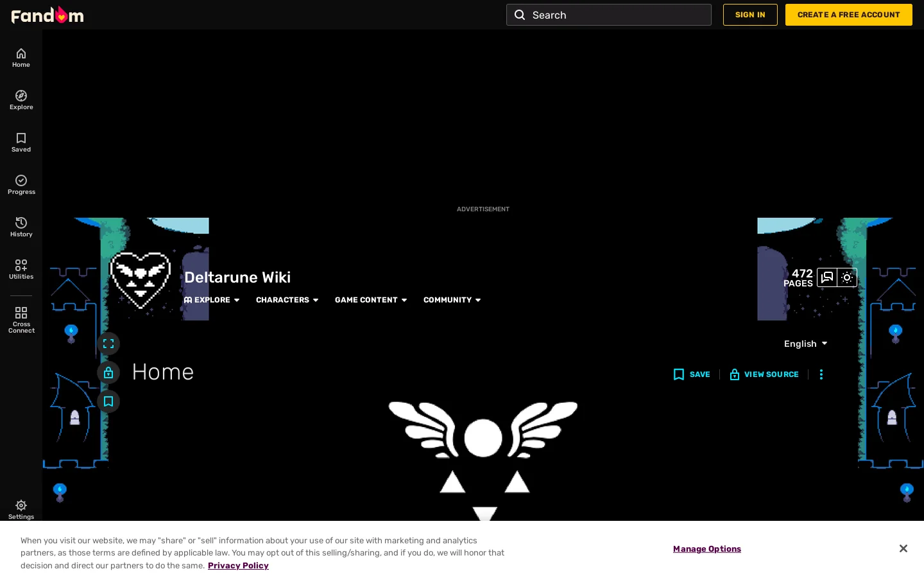Open Cross Connect in sidebar
Image resolution: width=924 pixels, height=578 pixels.
pos(21,319)
